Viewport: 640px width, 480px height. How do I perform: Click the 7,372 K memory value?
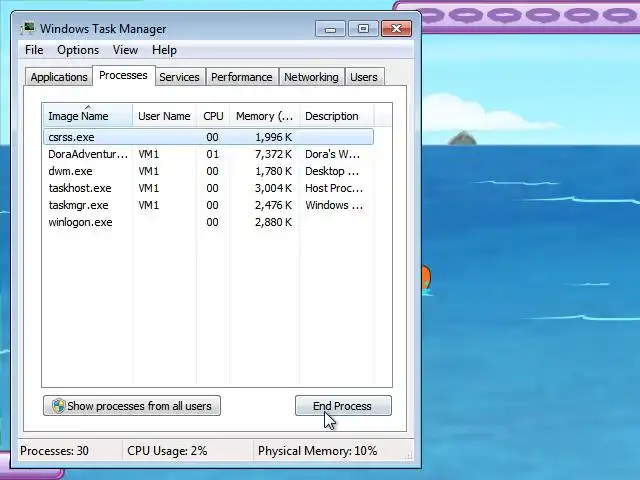coord(273,154)
